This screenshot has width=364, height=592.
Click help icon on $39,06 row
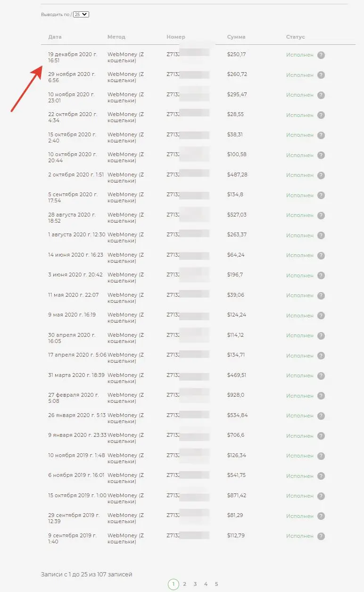(321, 295)
